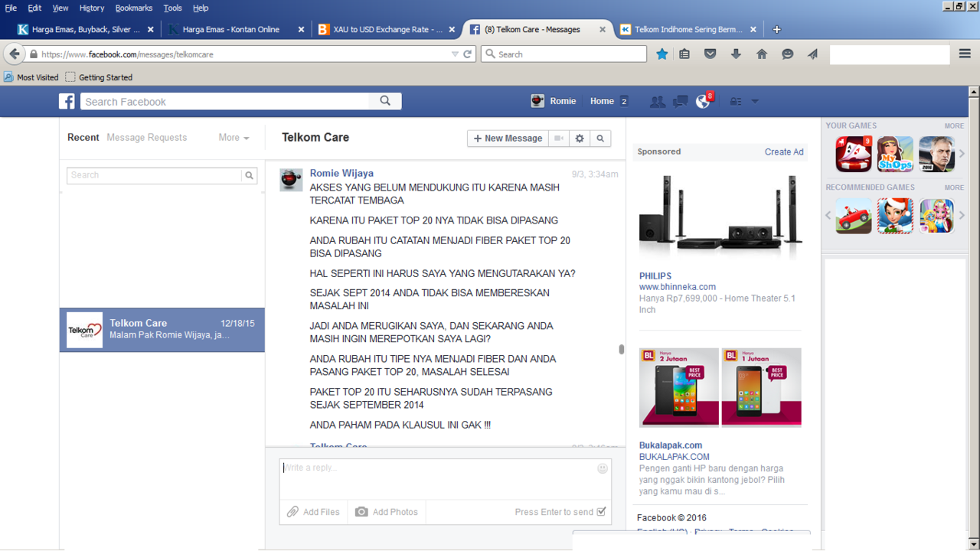The height and width of the screenshot is (551, 980).
Task: Show next Your Games with right chevron
Action: click(962, 154)
